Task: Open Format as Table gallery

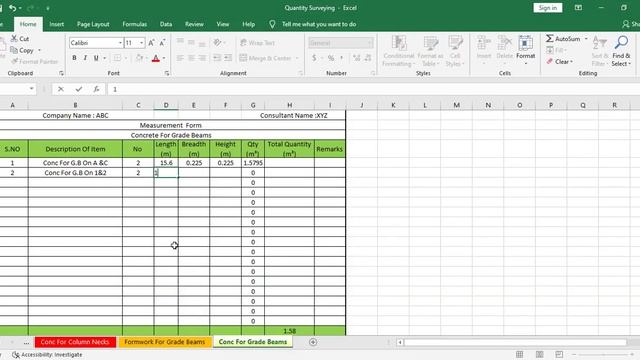Action: point(430,51)
